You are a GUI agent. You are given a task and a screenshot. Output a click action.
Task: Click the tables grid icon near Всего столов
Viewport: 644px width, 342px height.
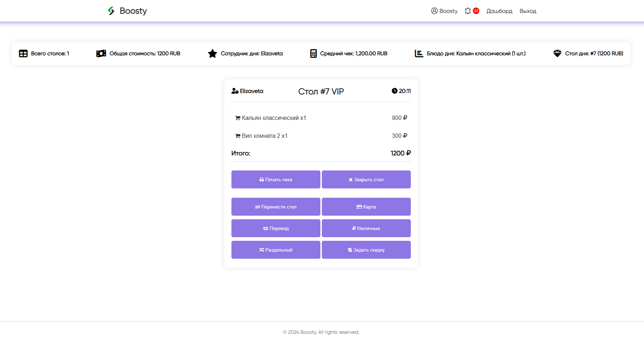23,53
